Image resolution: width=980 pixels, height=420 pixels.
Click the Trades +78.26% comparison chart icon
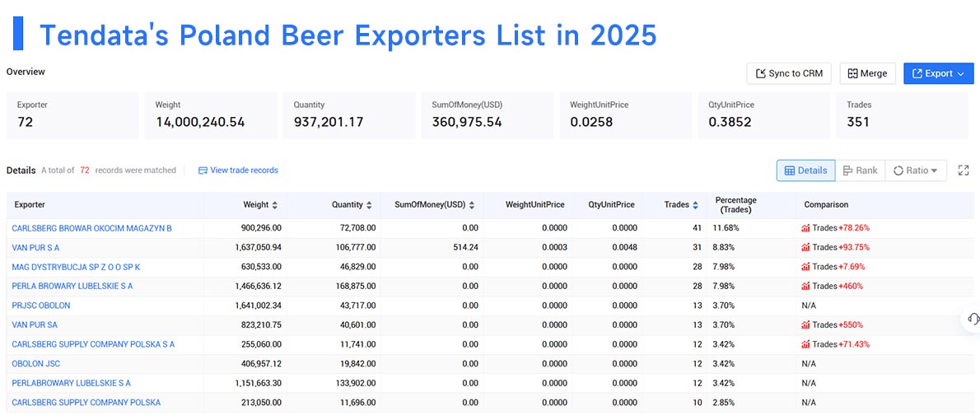805,228
